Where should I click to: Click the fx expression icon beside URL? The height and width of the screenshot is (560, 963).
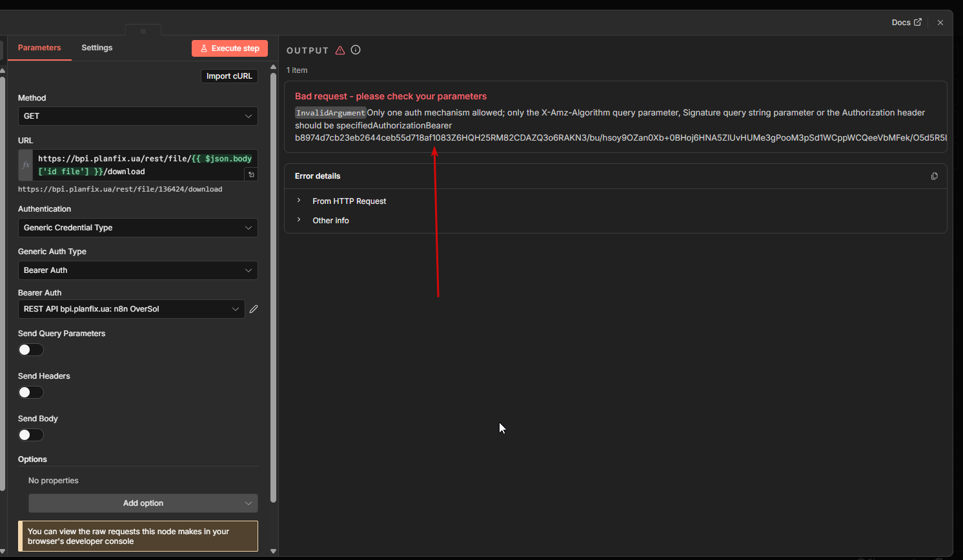(26, 165)
